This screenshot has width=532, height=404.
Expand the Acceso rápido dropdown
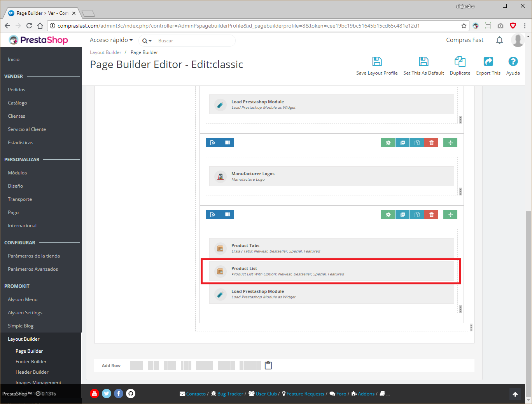coord(111,40)
